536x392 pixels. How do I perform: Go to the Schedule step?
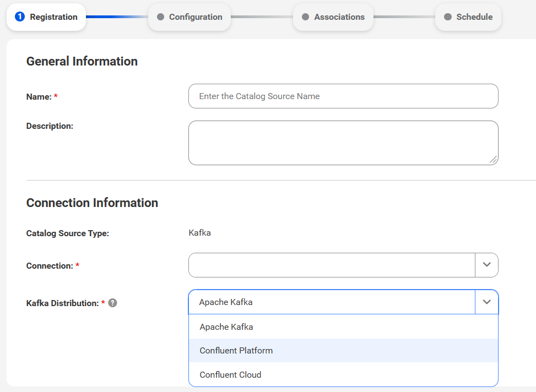(468, 17)
